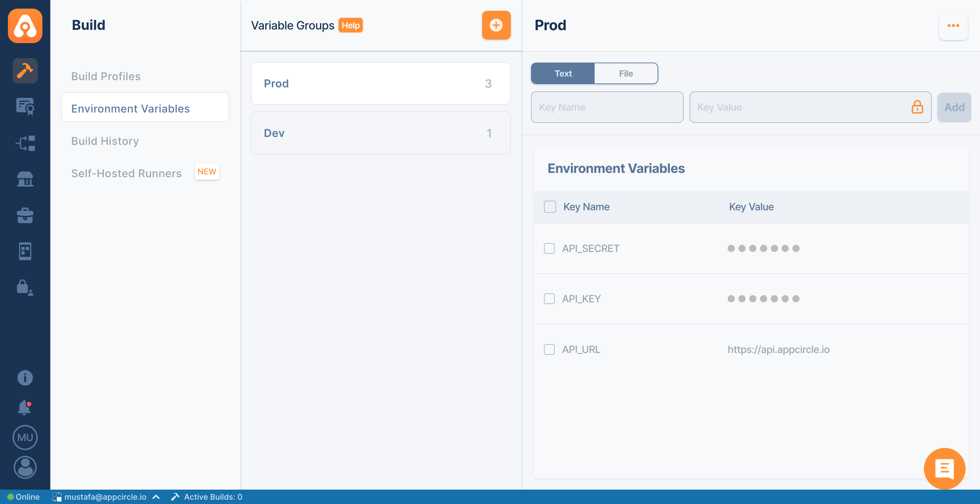980x504 pixels.
Task: Click the orange Help badge
Action: (351, 26)
